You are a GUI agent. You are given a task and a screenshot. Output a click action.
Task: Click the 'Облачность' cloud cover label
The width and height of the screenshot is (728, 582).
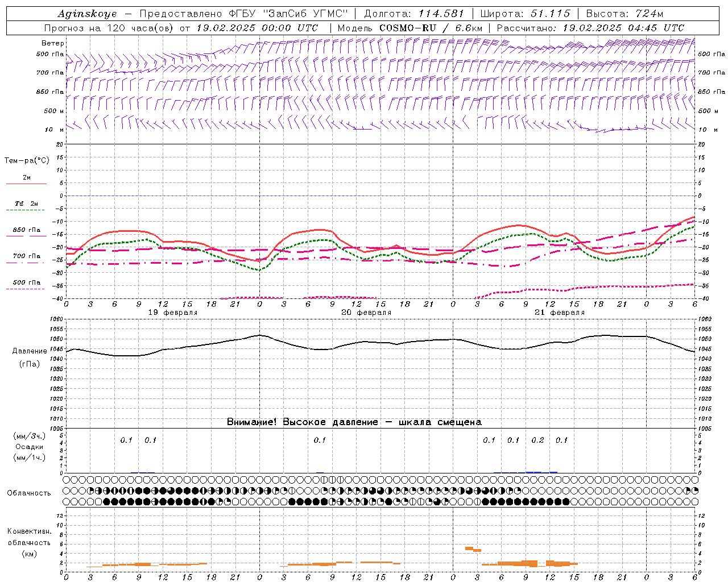click(x=29, y=493)
